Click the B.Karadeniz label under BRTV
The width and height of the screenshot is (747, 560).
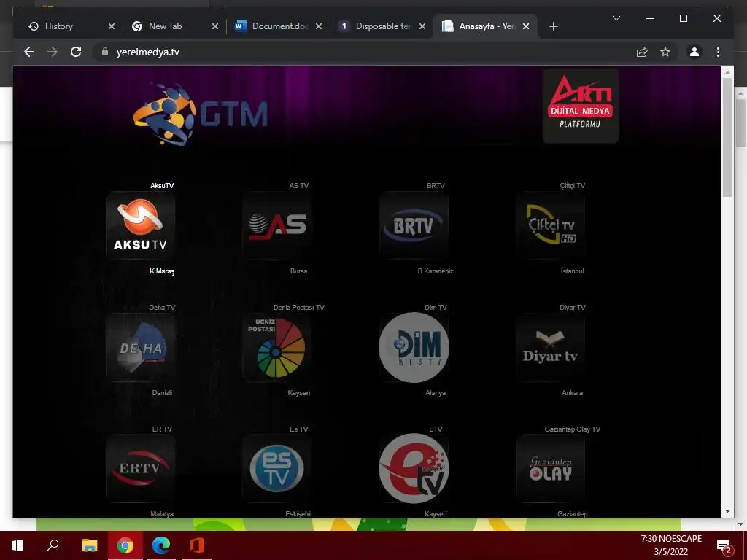click(436, 271)
